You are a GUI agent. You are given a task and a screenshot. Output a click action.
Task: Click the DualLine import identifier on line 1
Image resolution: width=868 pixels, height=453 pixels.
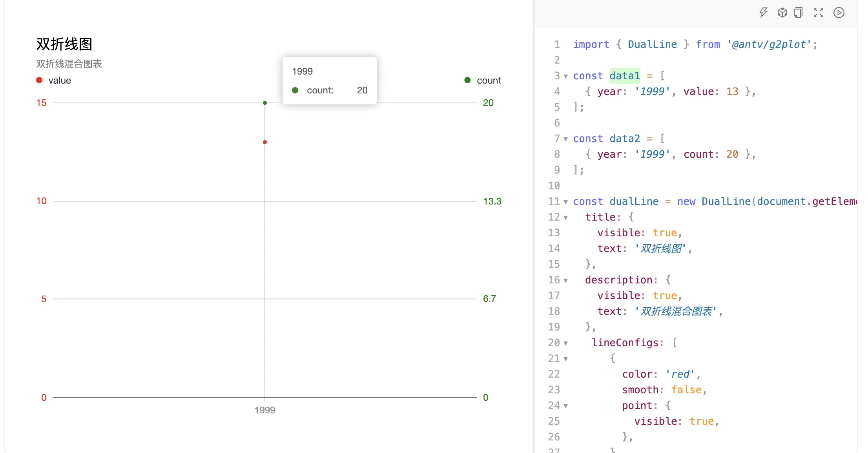point(652,44)
